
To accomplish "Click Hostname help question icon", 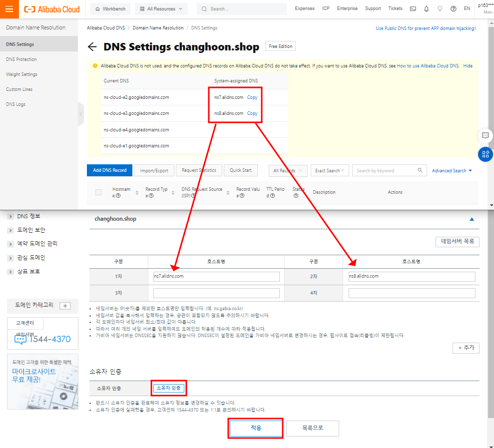I will 118,196.
